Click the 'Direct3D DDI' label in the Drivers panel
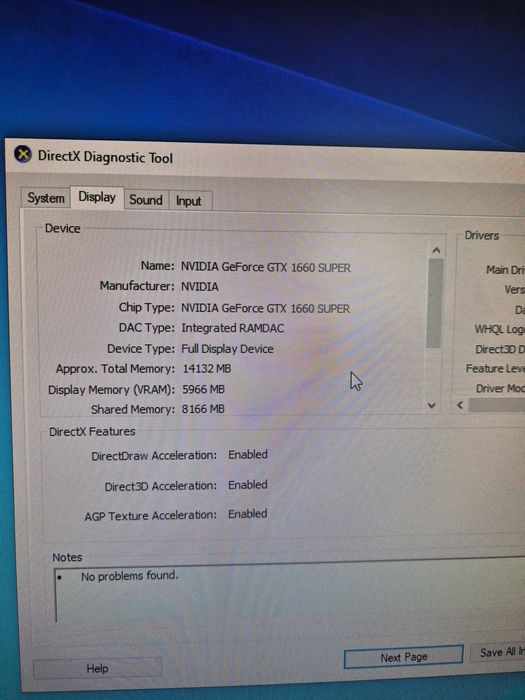Screen dimensions: 525x700 click(x=500, y=350)
